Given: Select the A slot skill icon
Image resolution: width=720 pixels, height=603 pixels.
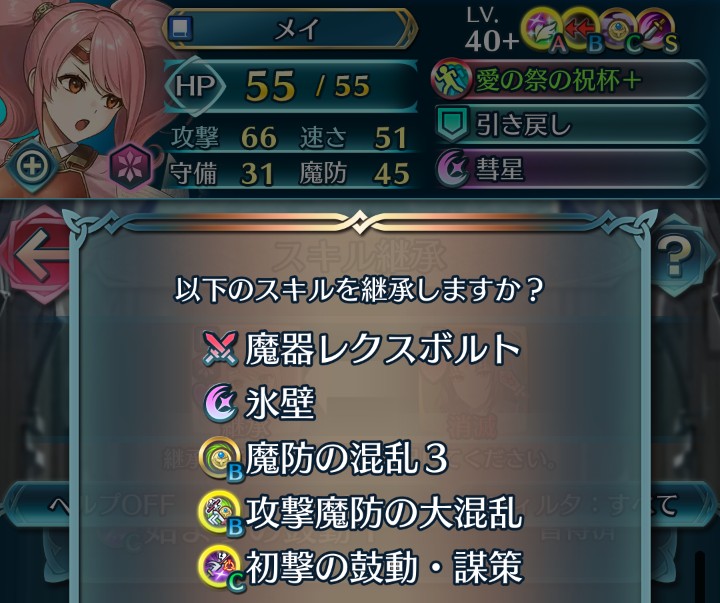Looking at the screenshot, I should [544, 30].
